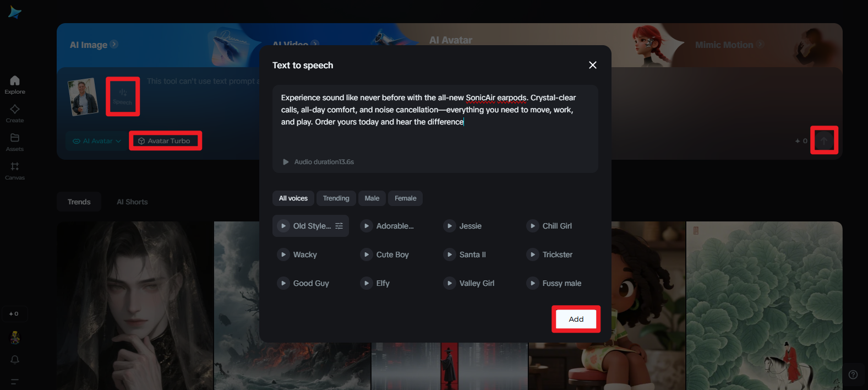Switch to the AI Shorts tab

tap(132, 202)
